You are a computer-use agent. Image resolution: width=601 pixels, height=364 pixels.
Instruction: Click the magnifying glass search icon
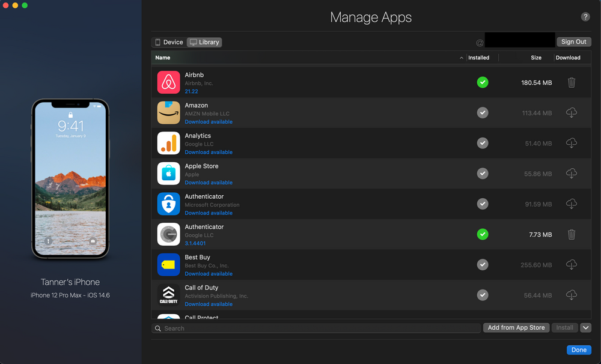[158, 329]
